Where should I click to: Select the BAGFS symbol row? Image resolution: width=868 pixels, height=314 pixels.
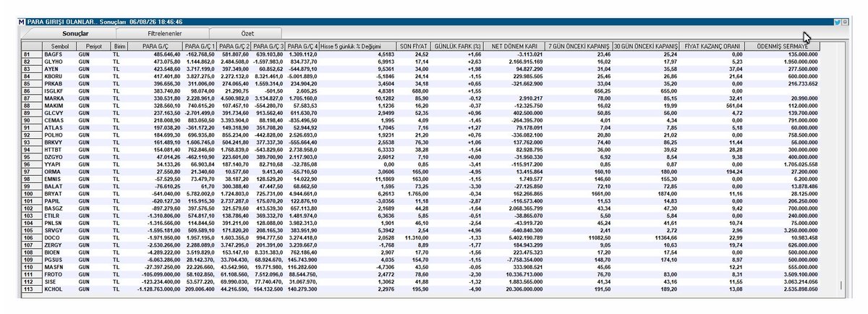click(59, 54)
